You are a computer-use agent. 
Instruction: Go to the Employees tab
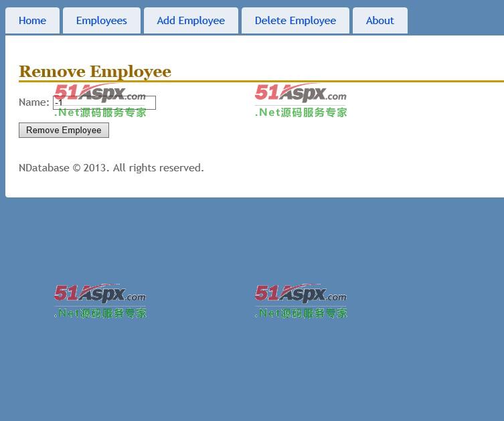[102, 21]
